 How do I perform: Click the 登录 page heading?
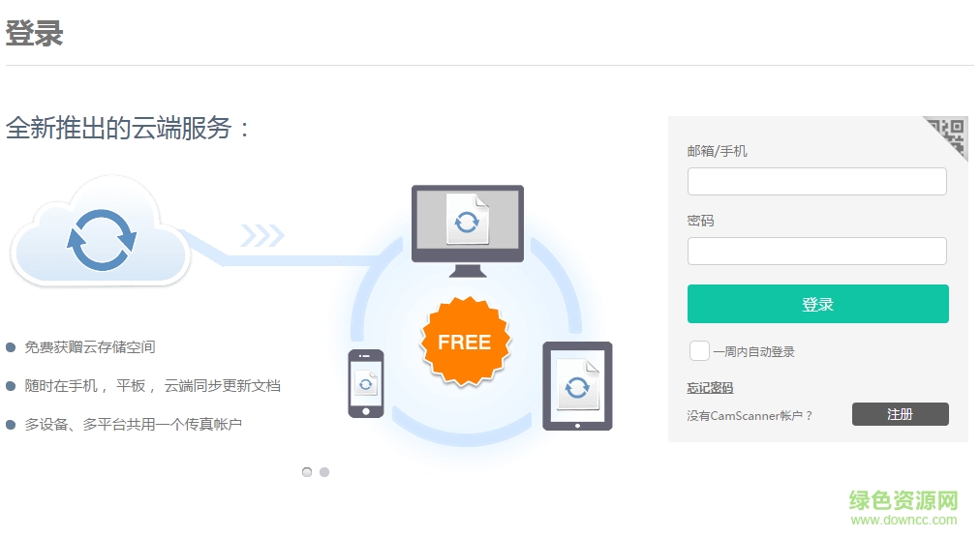[34, 33]
